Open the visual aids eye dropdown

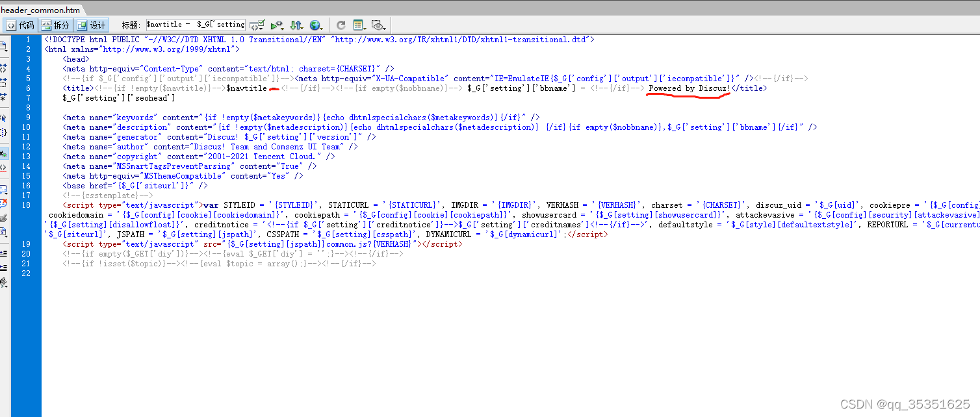[x=379, y=25]
